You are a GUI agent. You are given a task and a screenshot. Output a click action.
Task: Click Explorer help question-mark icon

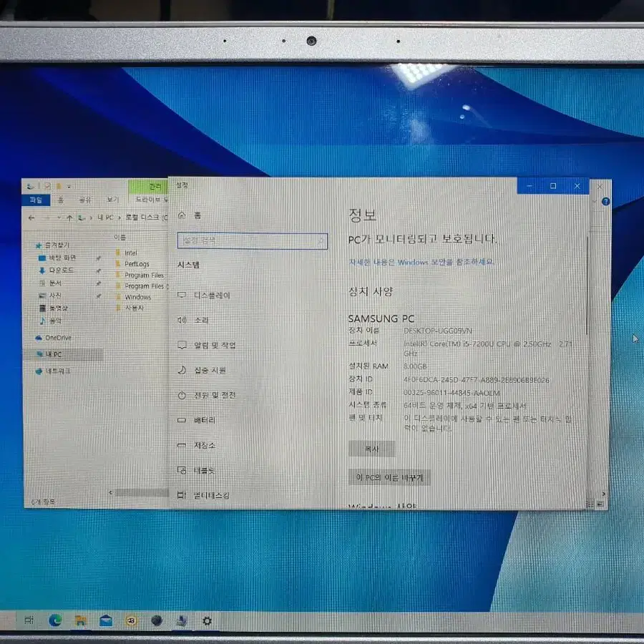[x=605, y=201]
